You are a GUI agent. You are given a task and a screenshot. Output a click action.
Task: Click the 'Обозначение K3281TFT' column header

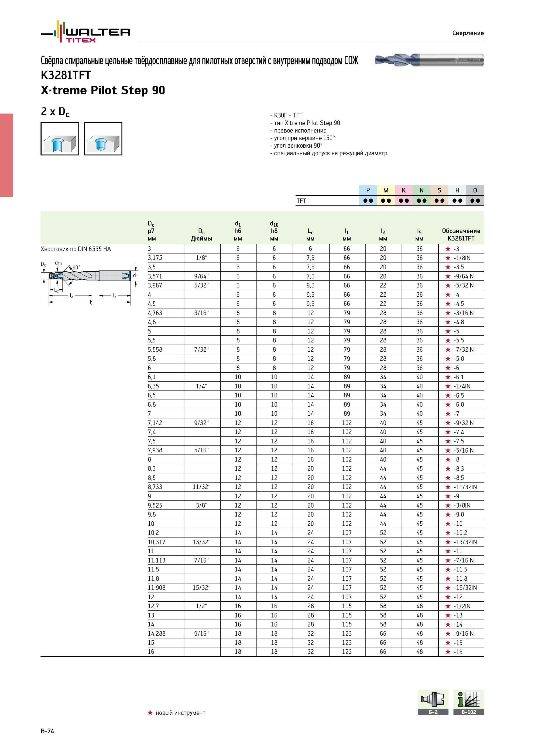coord(461,235)
